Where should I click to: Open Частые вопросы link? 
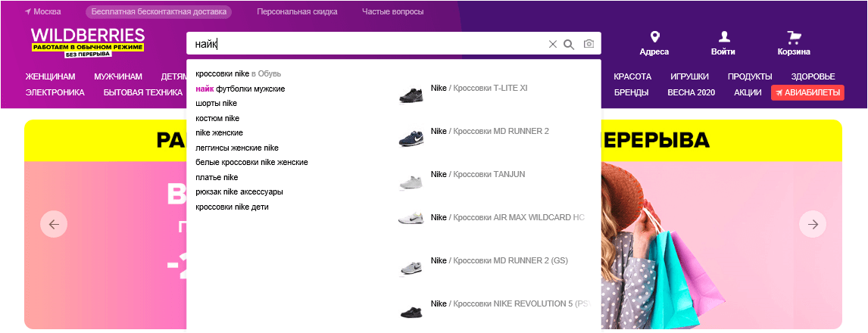pyautogui.click(x=393, y=12)
